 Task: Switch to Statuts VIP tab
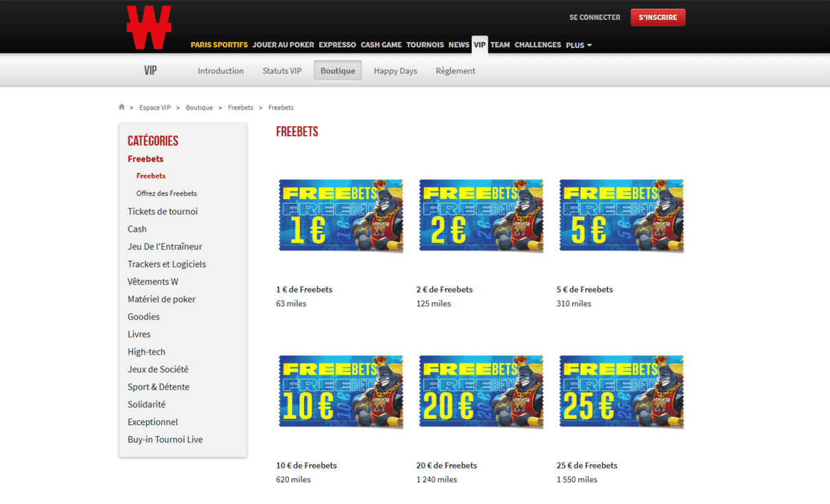point(282,71)
